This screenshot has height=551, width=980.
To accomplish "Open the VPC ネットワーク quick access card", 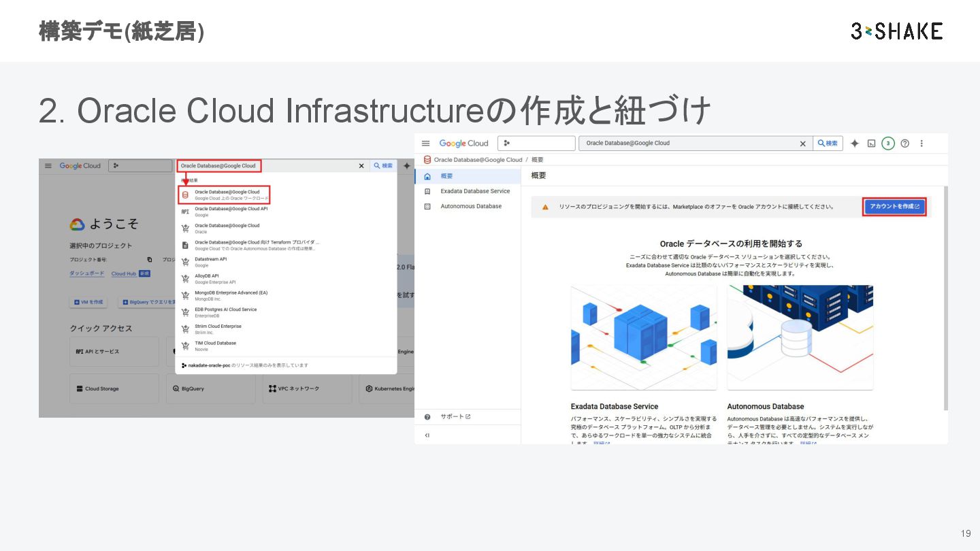I will point(308,388).
